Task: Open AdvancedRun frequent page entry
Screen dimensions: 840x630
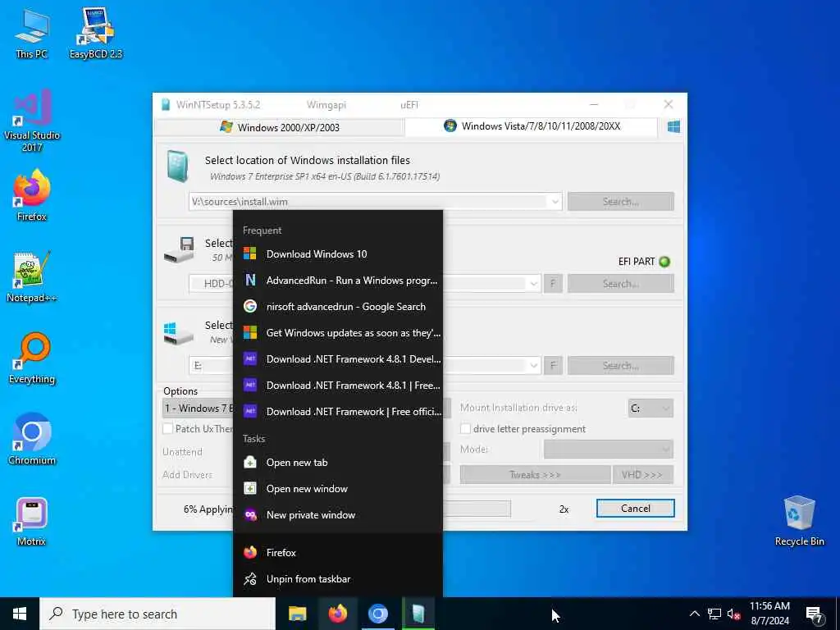Action: click(x=338, y=281)
